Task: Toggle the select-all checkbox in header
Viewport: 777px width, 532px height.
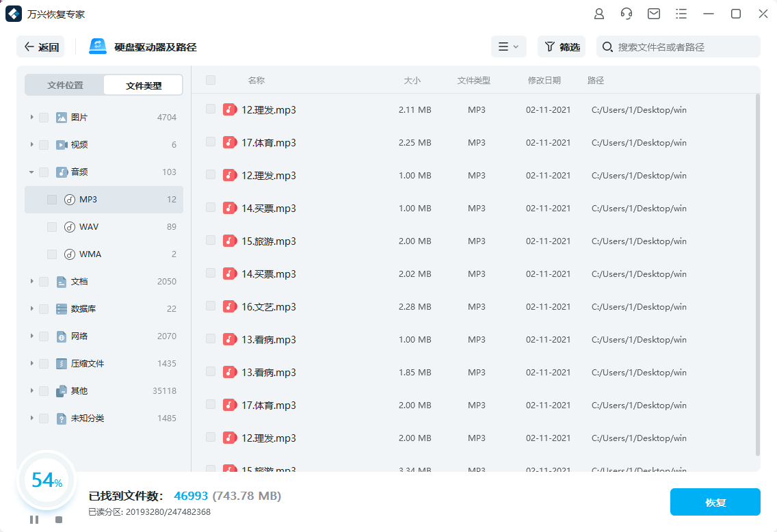Action: click(x=211, y=80)
